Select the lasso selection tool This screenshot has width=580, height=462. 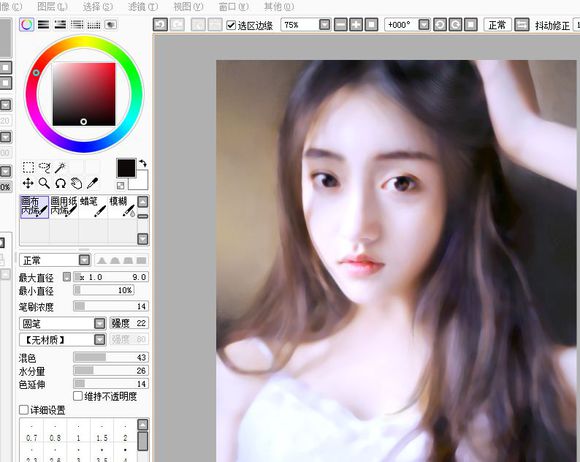tap(44, 168)
